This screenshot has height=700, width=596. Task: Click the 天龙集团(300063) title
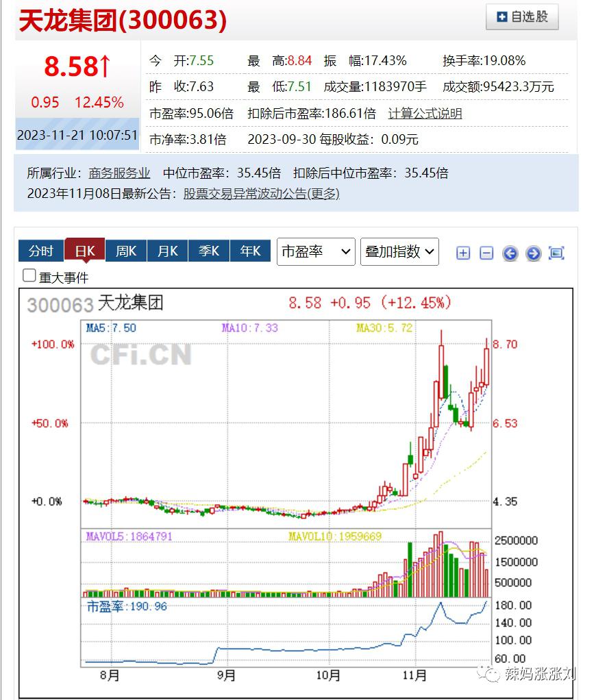(123, 20)
